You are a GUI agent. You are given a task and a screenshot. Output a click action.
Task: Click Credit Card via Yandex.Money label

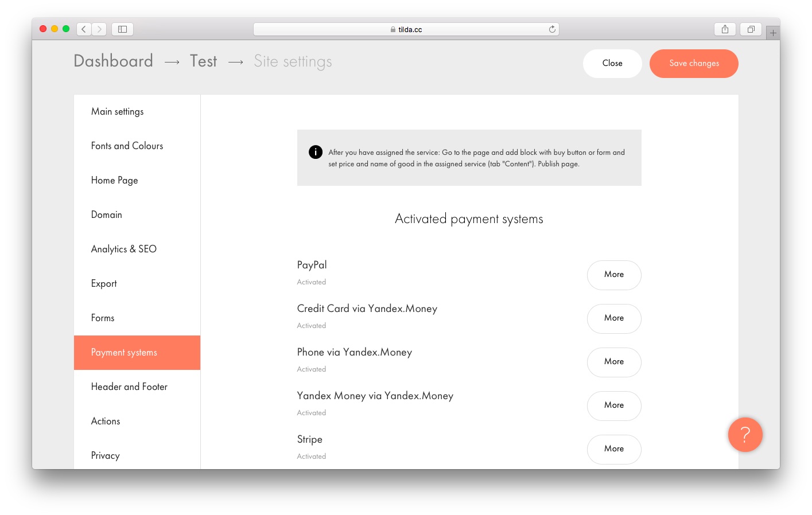tap(367, 309)
